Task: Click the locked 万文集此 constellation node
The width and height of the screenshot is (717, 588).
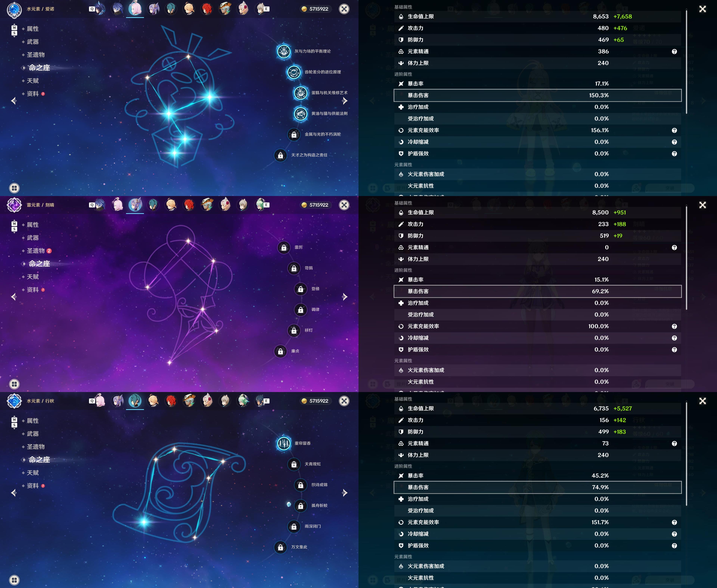Action: (281, 547)
